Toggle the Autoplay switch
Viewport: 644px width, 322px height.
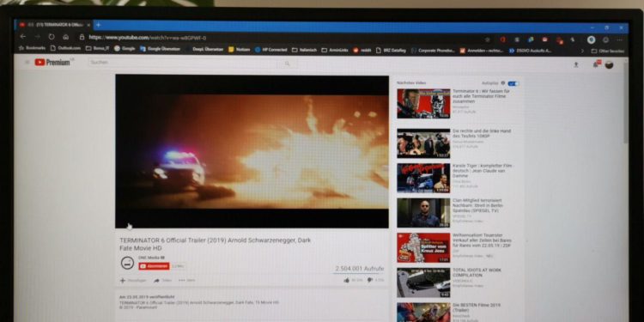tap(513, 83)
